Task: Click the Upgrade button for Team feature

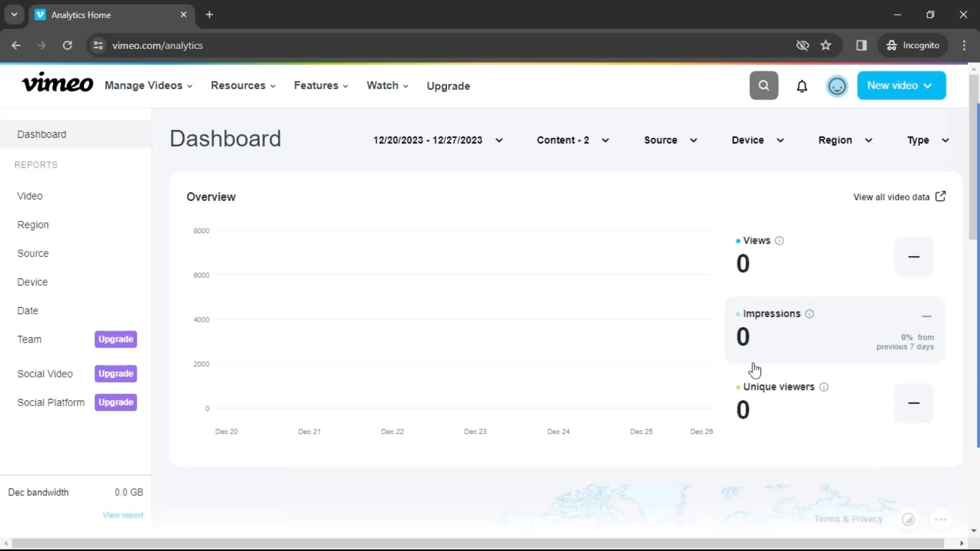Action: tap(116, 339)
